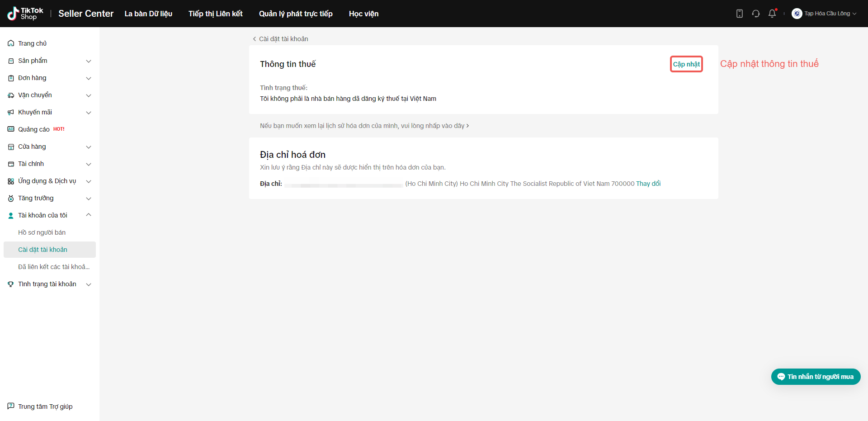Click Thay đổi to change invoice address

648,184
